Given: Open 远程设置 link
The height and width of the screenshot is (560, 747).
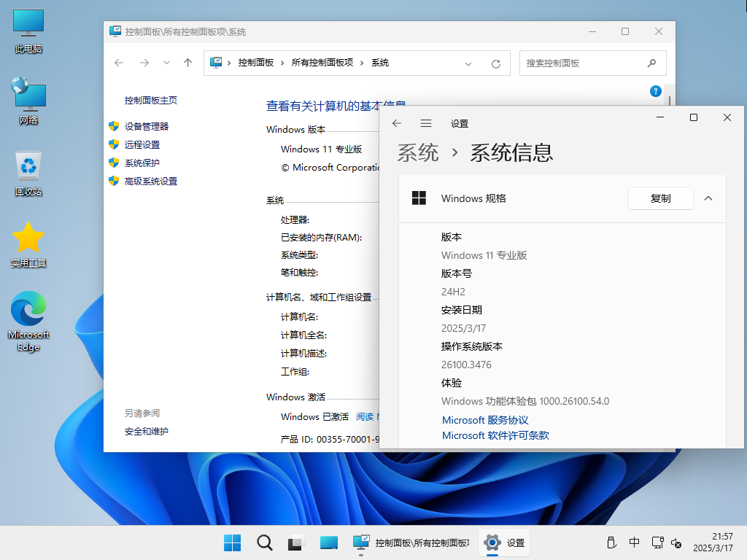Looking at the screenshot, I should [x=142, y=145].
